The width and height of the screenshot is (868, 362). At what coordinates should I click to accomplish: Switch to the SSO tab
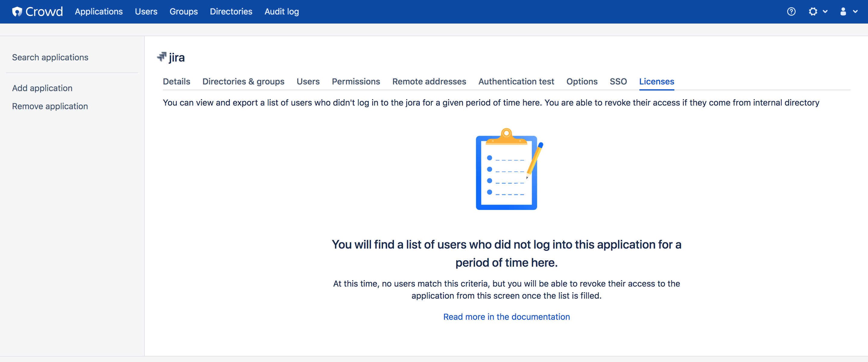(618, 81)
